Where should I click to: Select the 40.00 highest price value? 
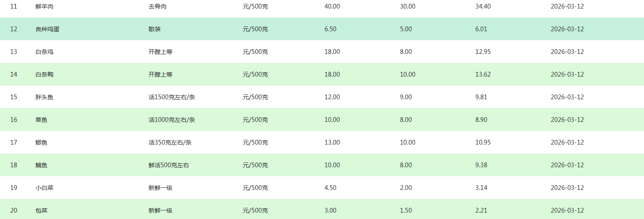tap(332, 6)
